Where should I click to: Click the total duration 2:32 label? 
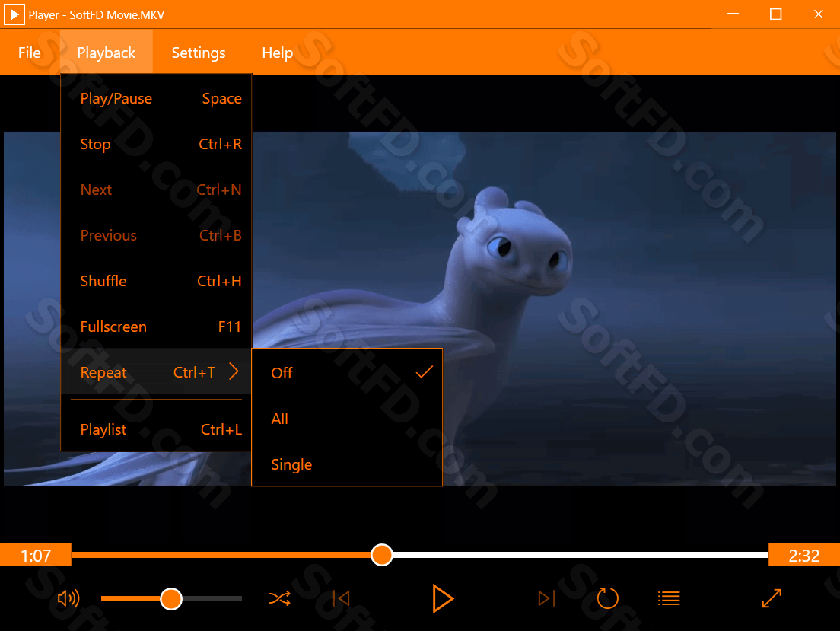[x=804, y=556]
